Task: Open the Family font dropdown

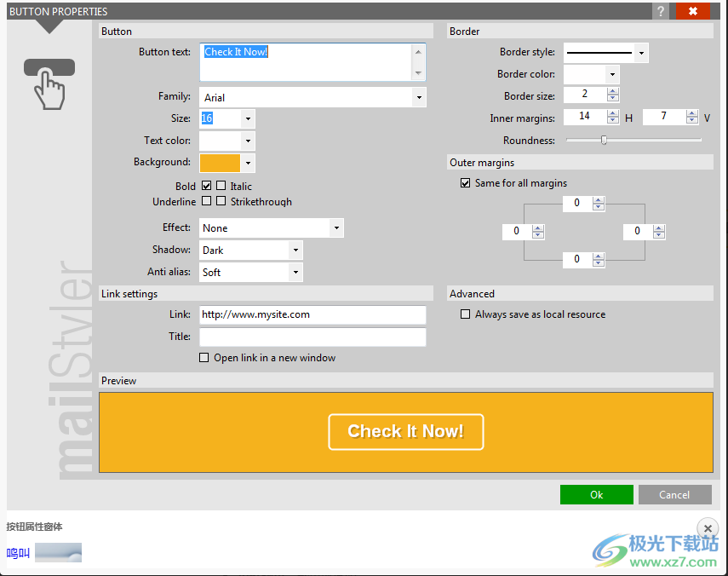Action: (419, 97)
